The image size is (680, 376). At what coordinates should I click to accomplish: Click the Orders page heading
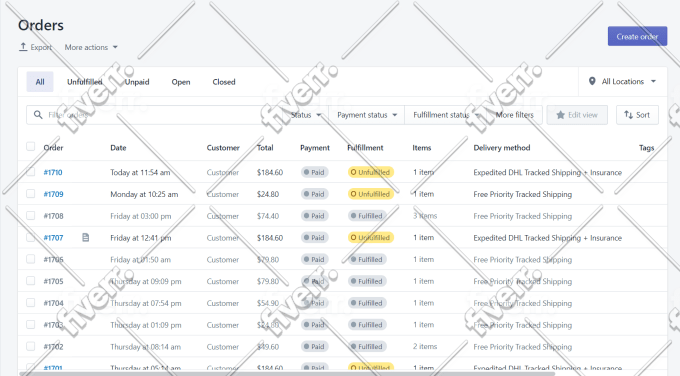41,25
